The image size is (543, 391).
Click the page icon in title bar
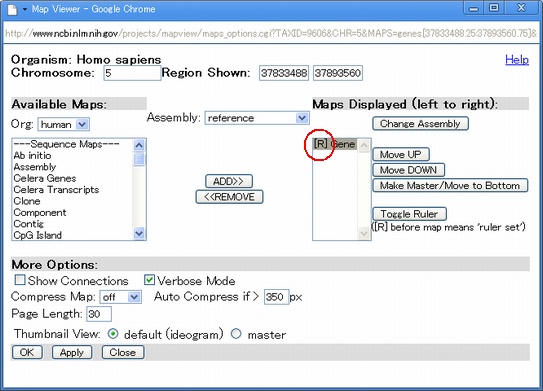click(x=12, y=9)
